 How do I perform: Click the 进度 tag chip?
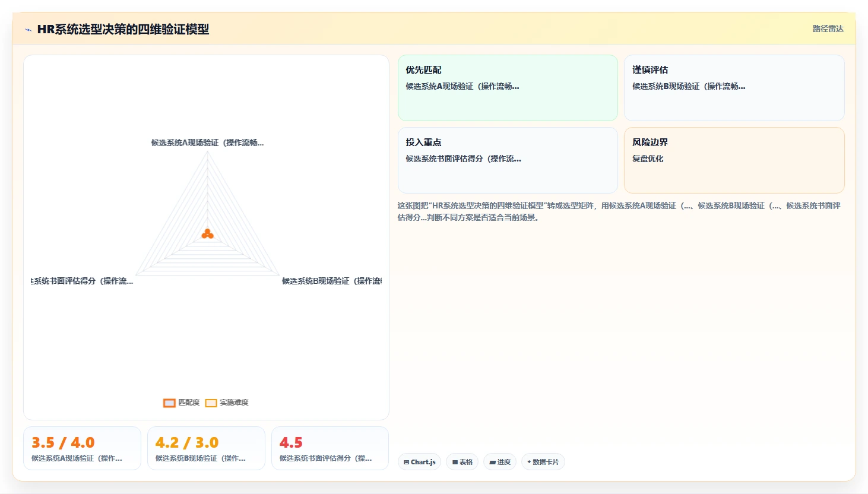[500, 462]
